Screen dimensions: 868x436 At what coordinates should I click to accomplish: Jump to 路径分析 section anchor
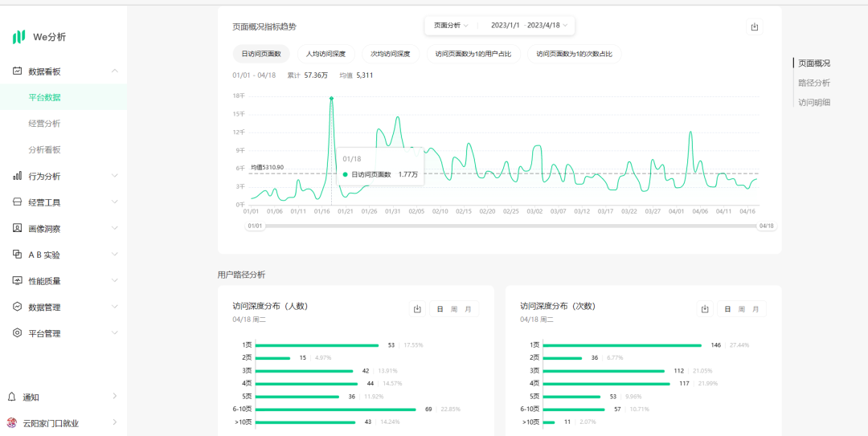pos(813,83)
